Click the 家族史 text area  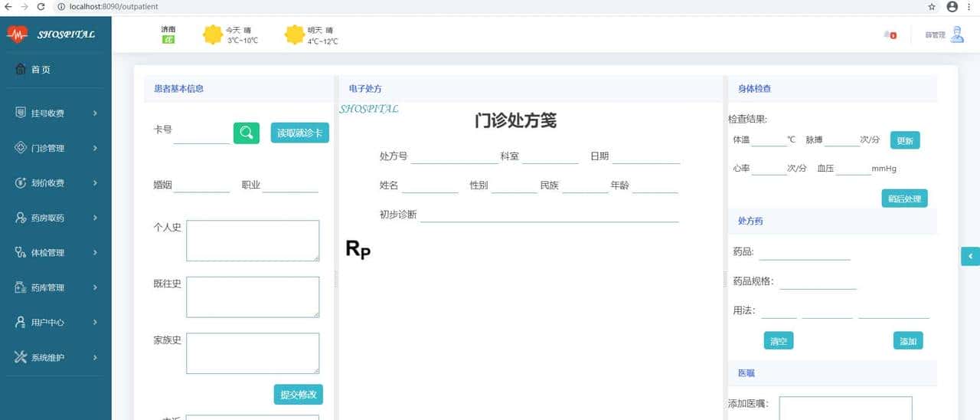(253, 353)
